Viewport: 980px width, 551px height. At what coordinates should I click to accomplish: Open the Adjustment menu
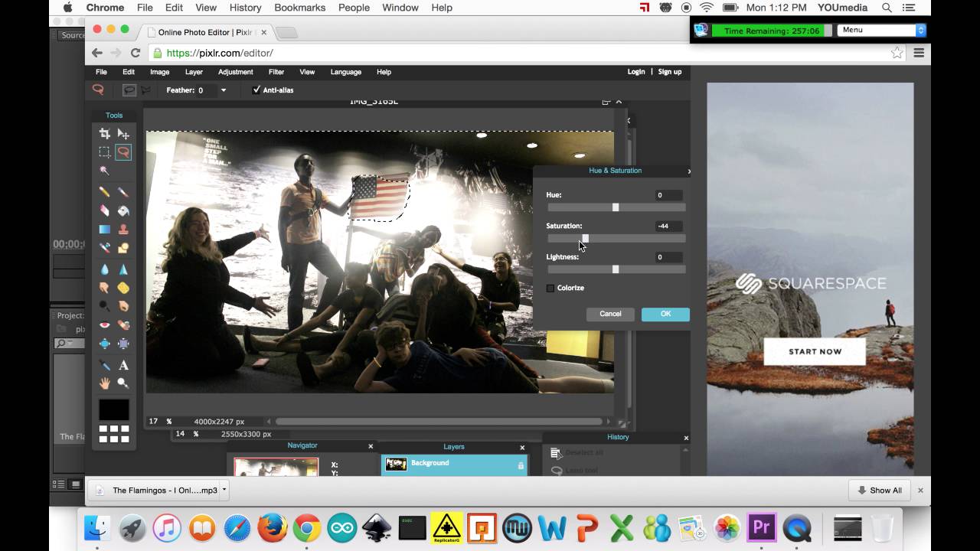[x=235, y=72]
